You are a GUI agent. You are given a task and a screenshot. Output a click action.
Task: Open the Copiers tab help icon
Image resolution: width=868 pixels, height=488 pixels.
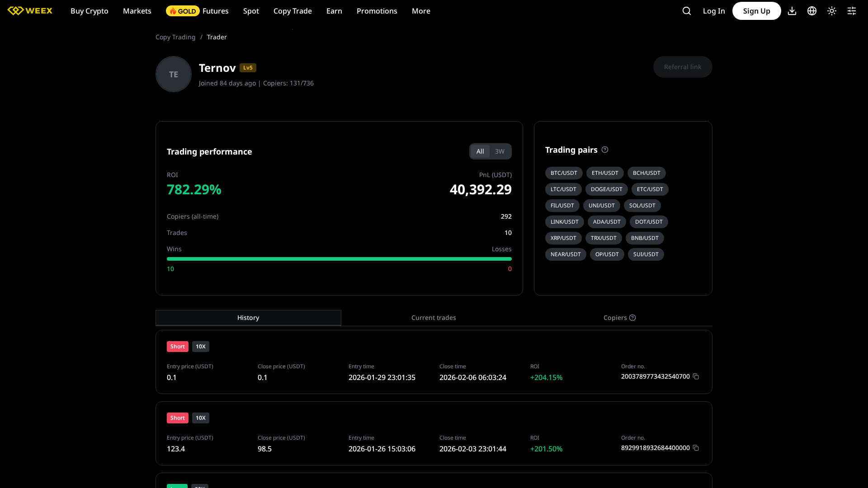point(633,318)
